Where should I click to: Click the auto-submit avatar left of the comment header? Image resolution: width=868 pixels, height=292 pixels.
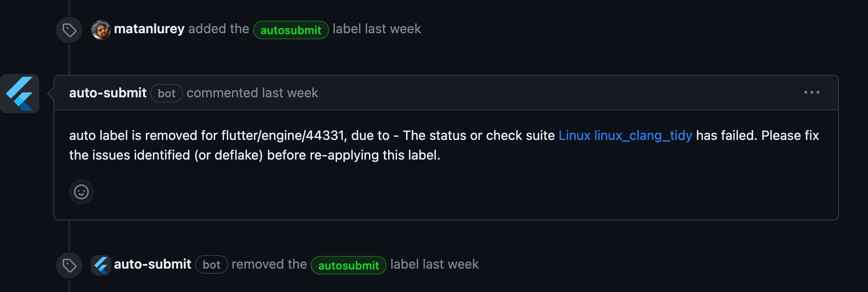pos(20,93)
